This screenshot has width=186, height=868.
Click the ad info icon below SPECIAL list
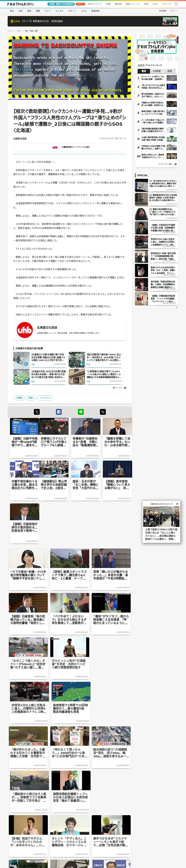point(177,308)
